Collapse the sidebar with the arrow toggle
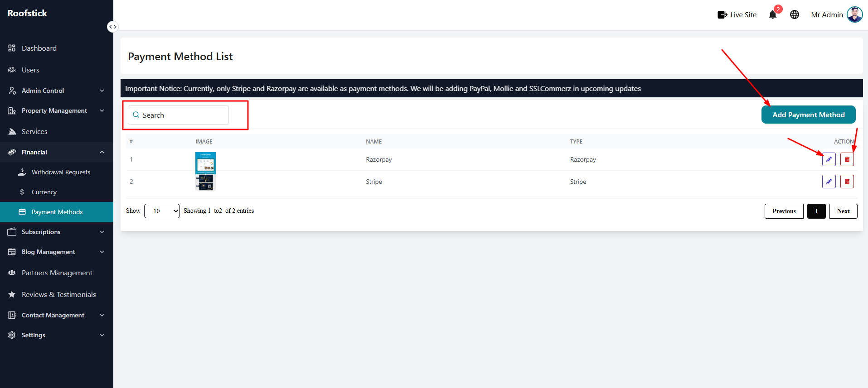This screenshot has width=868, height=388. pyautogui.click(x=112, y=27)
